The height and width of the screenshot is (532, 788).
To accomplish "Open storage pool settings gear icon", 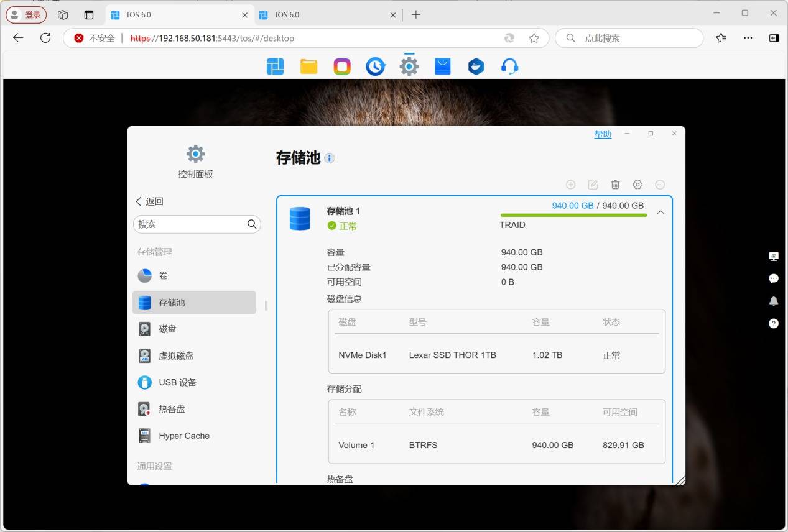I will point(637,185).
